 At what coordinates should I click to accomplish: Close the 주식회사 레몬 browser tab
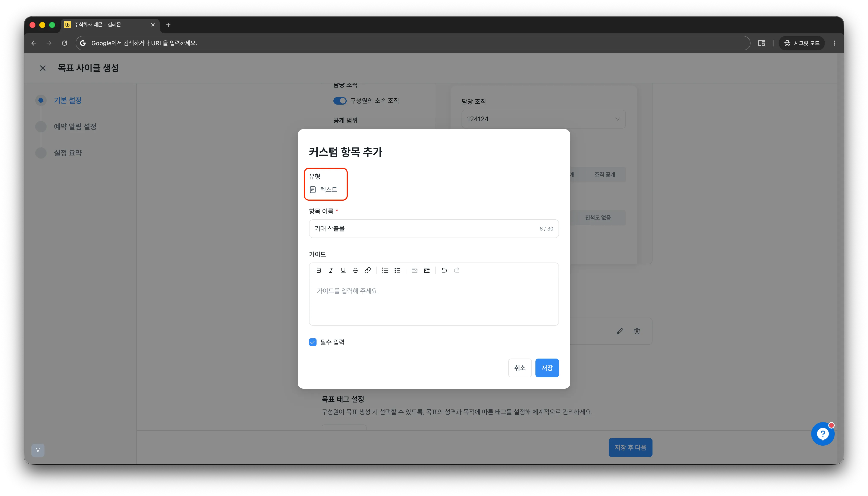(153, 25)
